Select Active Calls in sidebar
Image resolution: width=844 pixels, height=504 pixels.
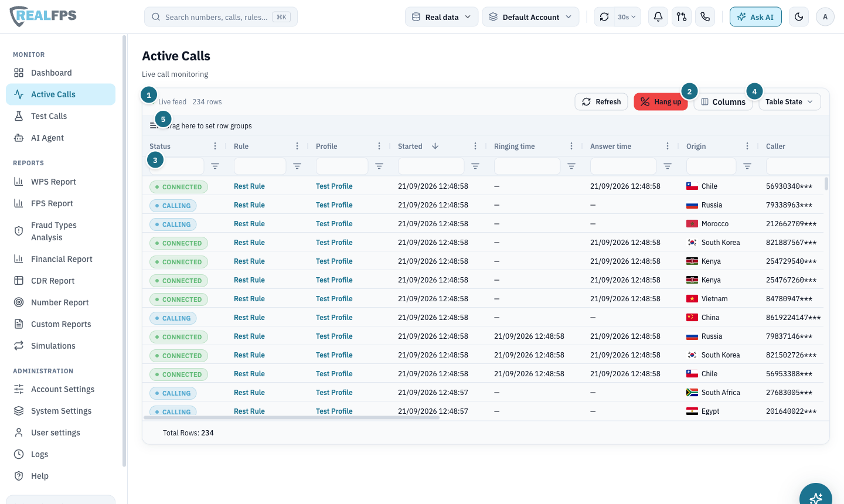[x=60, y=94]
